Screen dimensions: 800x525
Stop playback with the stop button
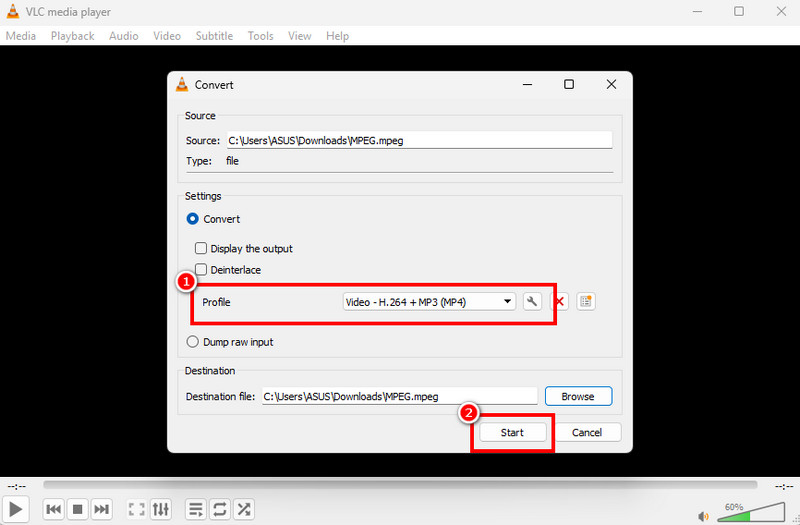pyautogui.click(x=78, y=509)
